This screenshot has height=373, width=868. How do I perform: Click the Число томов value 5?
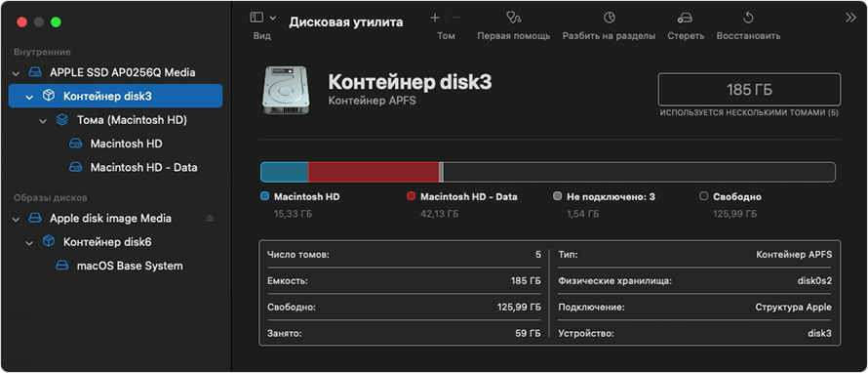[x=538, y=255]
